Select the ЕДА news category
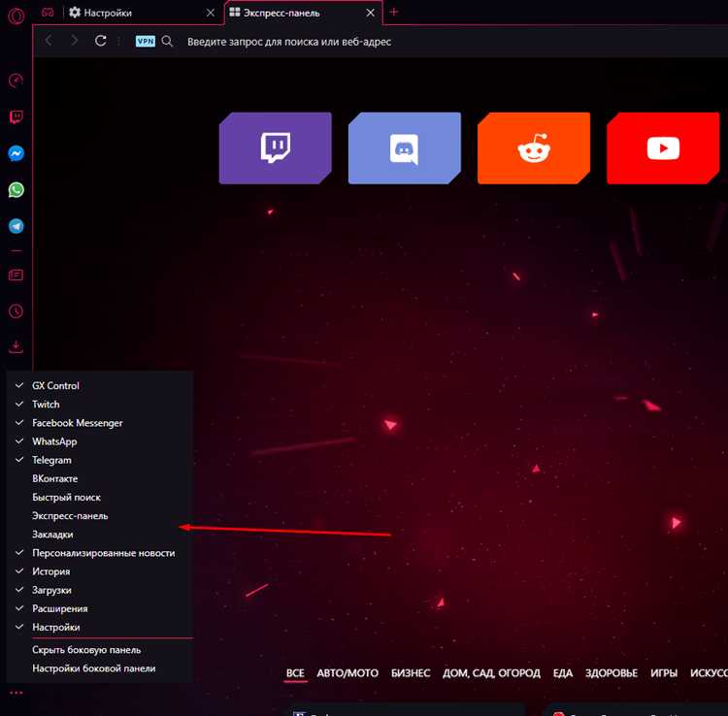728x716 pixels. tap(563, 673)
